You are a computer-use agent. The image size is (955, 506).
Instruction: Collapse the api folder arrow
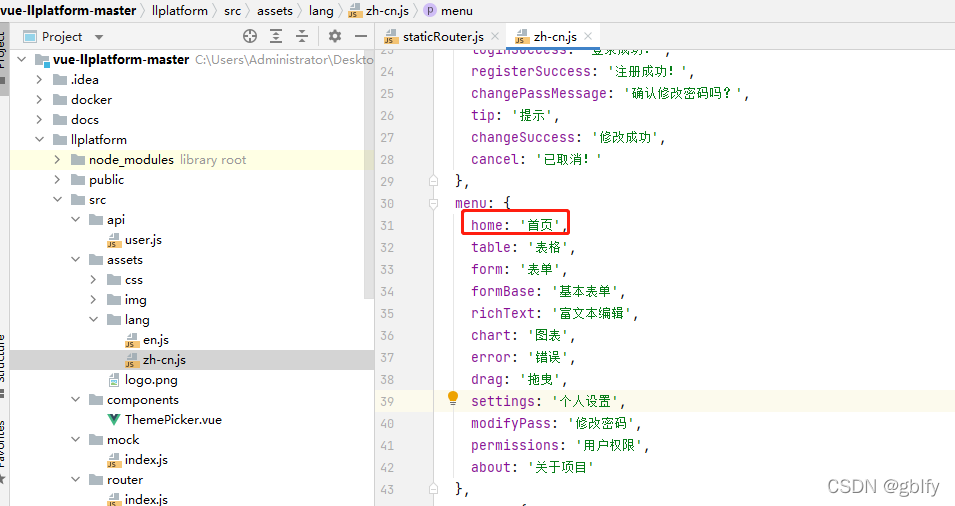pos(76,219)
